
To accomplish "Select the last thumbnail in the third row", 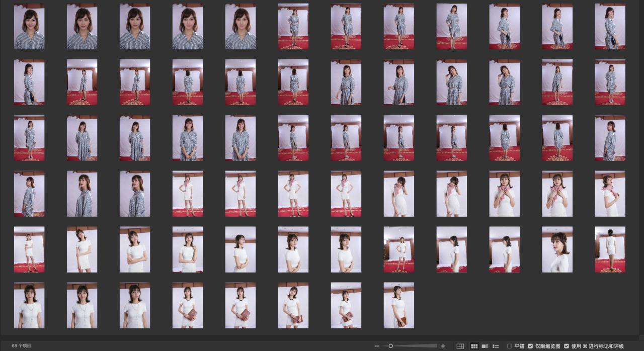I will click(610, 138).
